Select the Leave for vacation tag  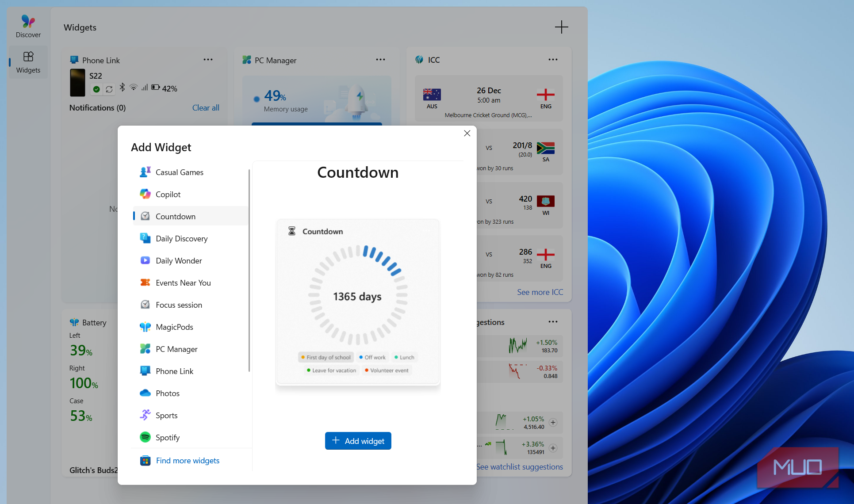[x=332, y=370]
